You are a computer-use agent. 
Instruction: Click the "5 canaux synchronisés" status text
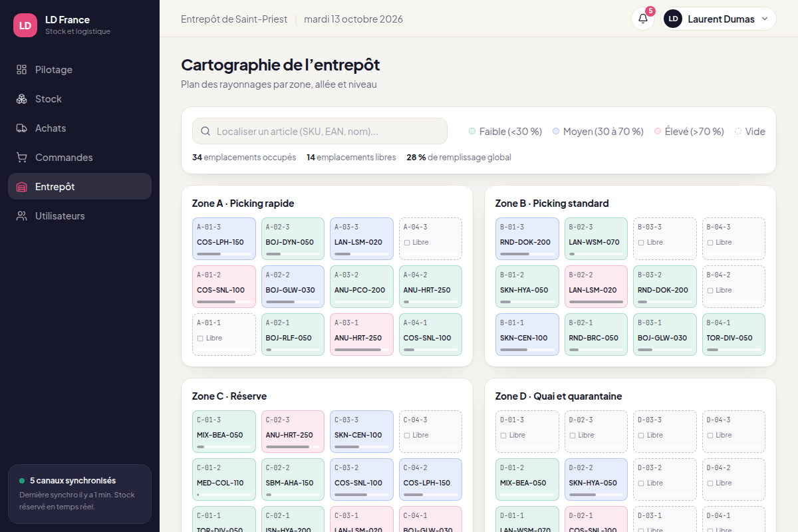click(72, 480)
